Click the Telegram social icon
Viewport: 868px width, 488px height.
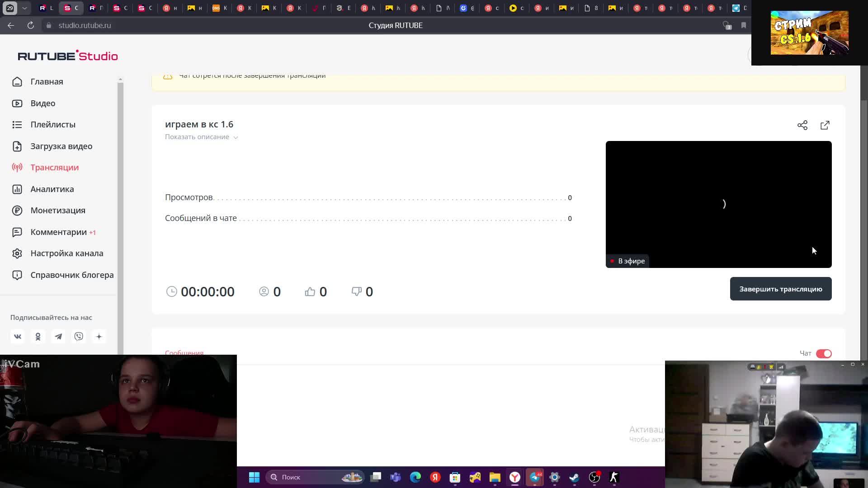click(58, 336)
